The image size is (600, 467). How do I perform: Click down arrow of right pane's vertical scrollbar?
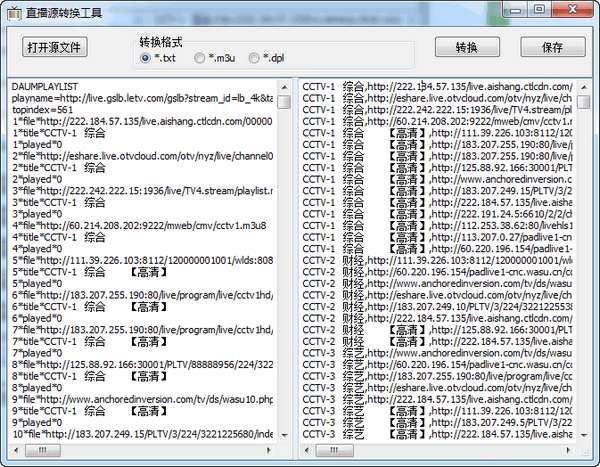(x=582, y=436)
